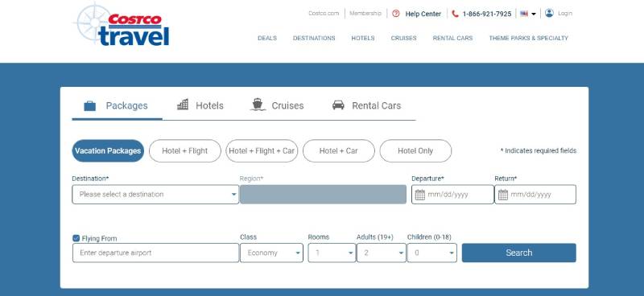Screen dimensions: 644x296
Task: Open the Class Economy dropdown
Action: point(271,253)
